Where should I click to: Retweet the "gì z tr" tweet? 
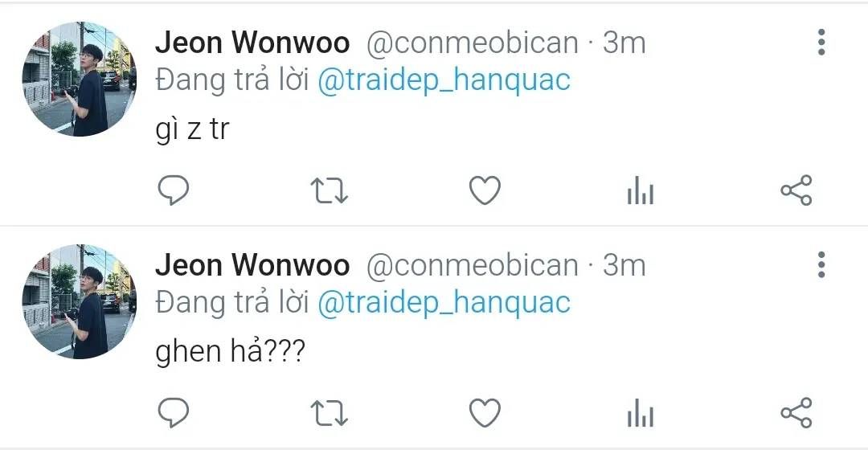329,190
